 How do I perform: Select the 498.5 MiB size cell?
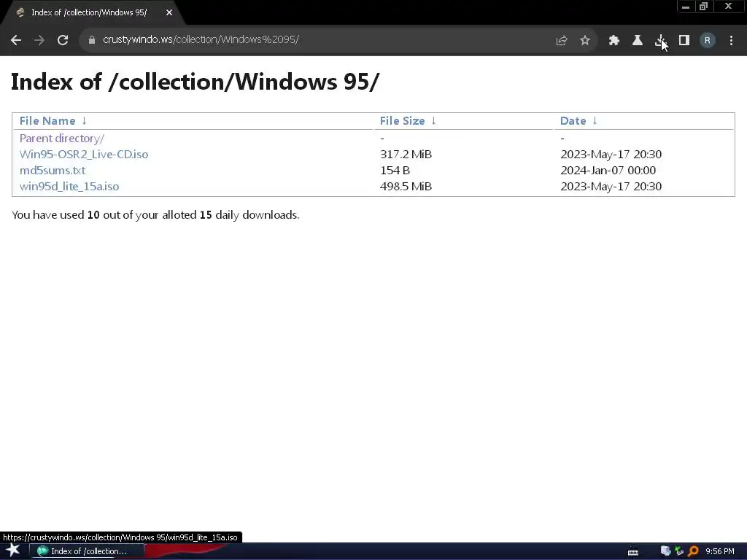pos(406,186)
